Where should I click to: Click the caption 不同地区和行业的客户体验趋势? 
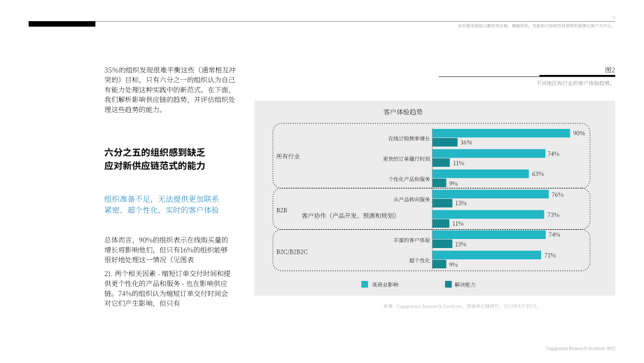click(x=575, y=83)
